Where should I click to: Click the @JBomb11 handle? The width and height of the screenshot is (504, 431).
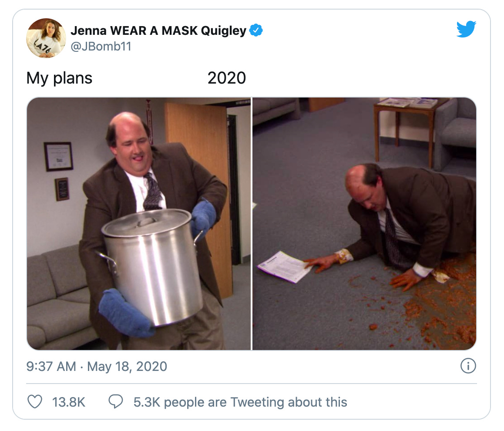pos(101,47)
